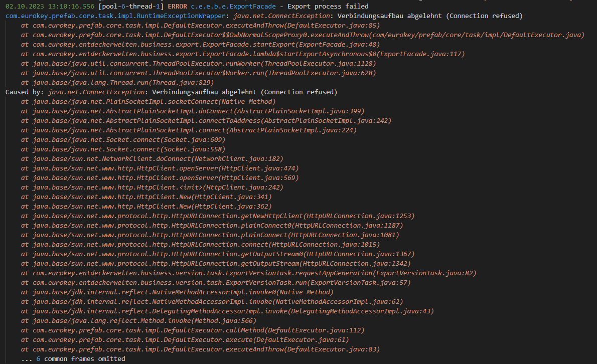Click the [pool-6-thread-1] thread name
The image size is (597, 364).
click(x=131, y=7)
